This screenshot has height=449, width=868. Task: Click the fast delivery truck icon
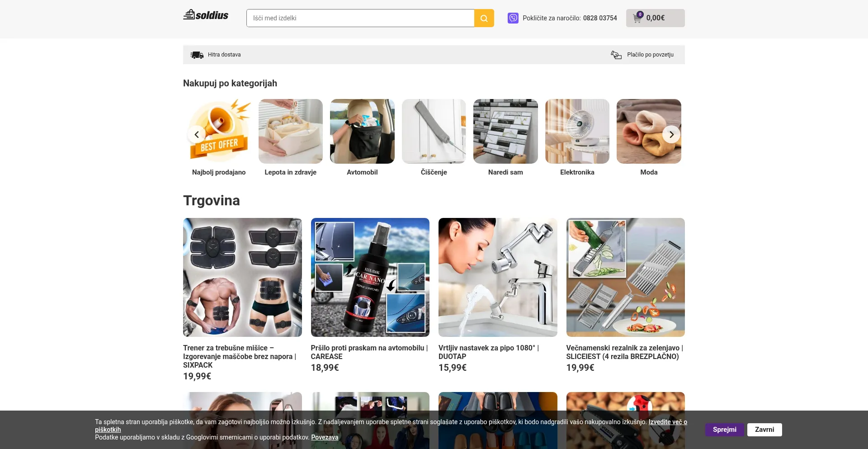tap(197, 55)
